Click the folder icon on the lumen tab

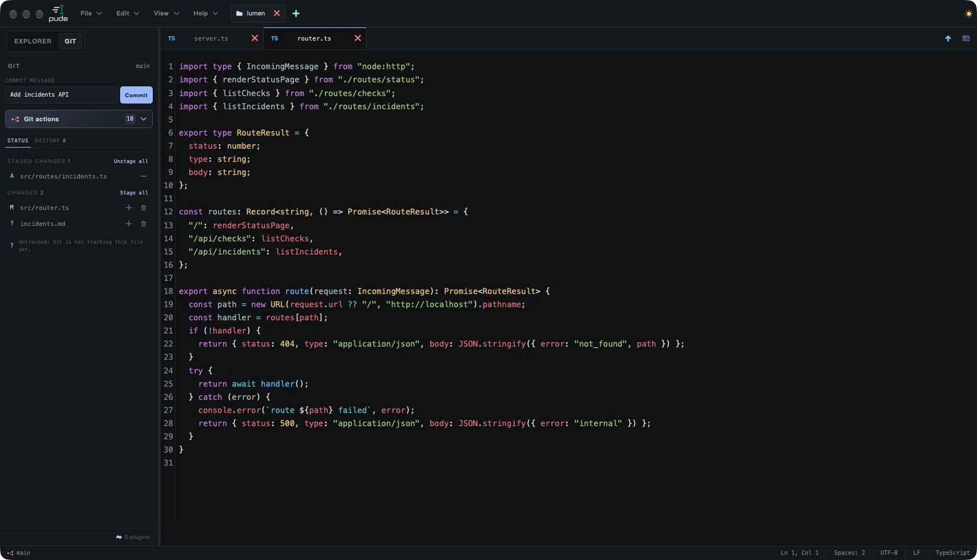click(x=239, y=13)
